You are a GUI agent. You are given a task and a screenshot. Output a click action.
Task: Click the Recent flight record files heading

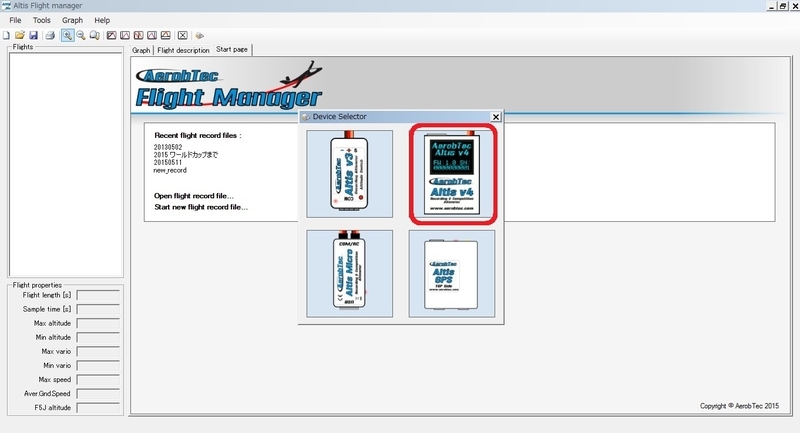click(x=197, y=136)
